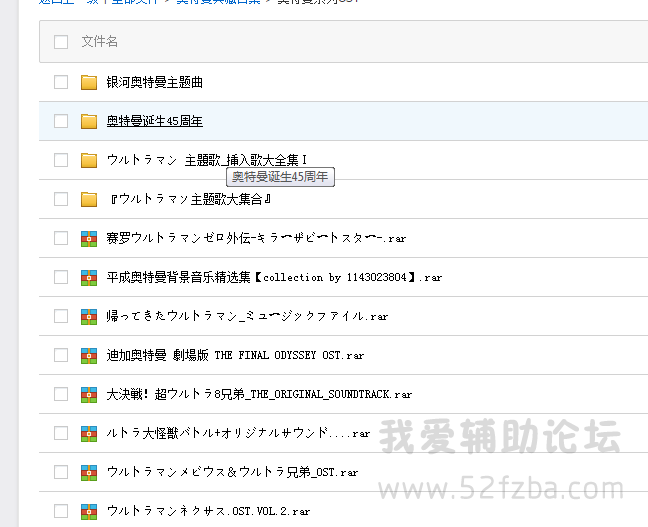Open the underlined 奥特曼诞生45周年 folder link
This screenshot has width=648, height=527.
(155, 121)
